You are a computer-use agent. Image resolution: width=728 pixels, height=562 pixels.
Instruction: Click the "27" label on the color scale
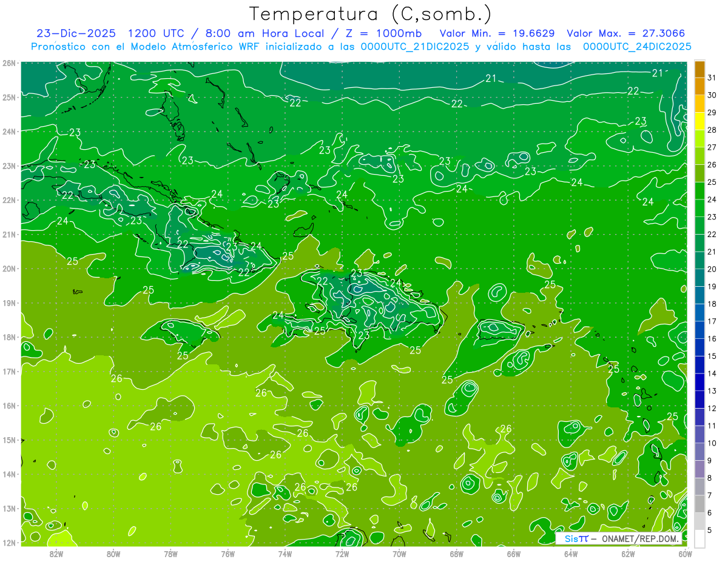[x=712, y=147]
